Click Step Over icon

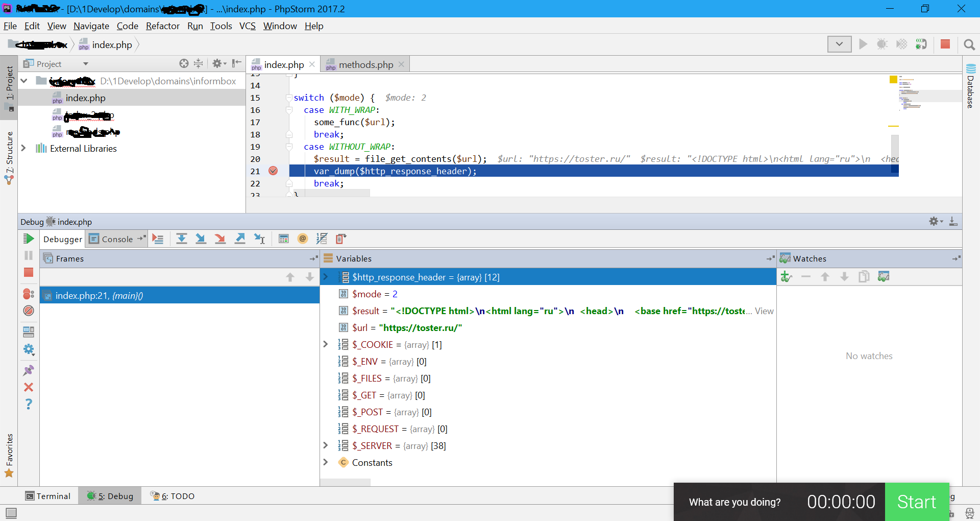pyautogui.click(x=182, y=239)
